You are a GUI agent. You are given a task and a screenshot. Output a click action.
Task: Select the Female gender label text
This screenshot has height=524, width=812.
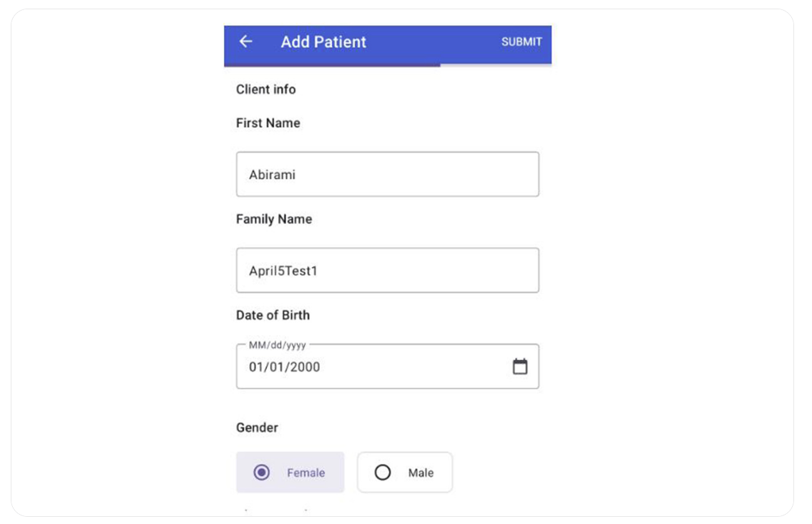pos(305,472)
